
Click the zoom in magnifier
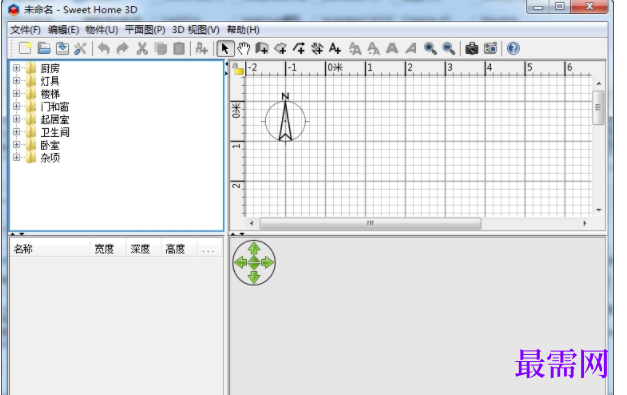[x=430, y=49]
